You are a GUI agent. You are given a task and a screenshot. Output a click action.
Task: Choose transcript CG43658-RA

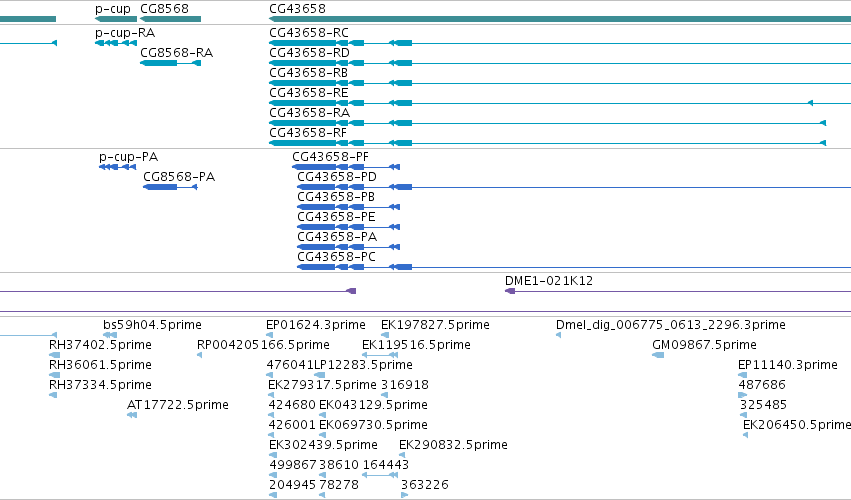(309, 113)
